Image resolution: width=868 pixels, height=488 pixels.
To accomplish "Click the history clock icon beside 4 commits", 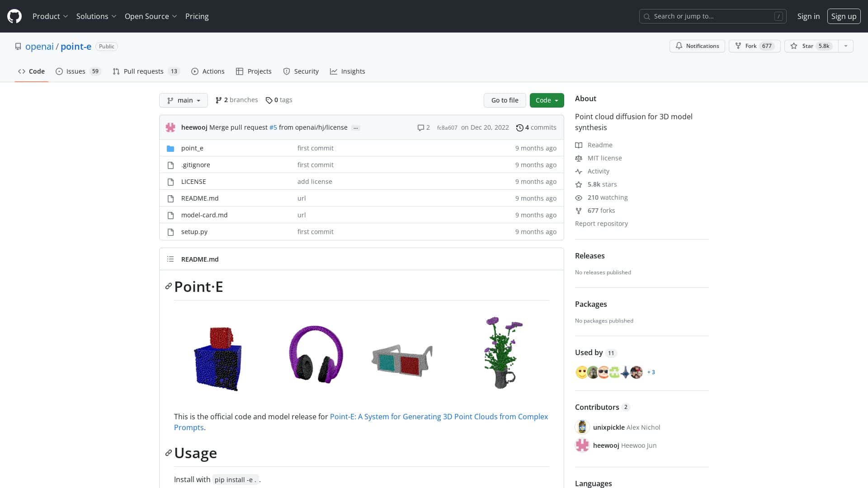I will [x=520, y=128].
